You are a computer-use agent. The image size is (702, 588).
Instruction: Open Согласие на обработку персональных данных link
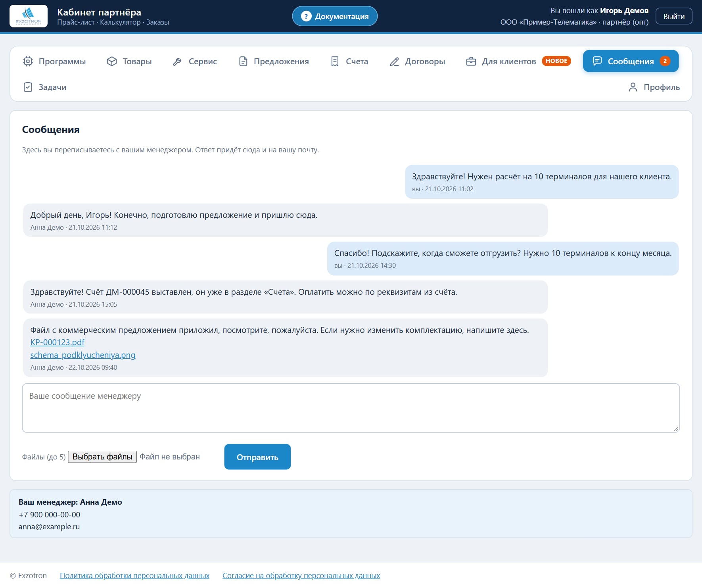(x=301, y=576)
